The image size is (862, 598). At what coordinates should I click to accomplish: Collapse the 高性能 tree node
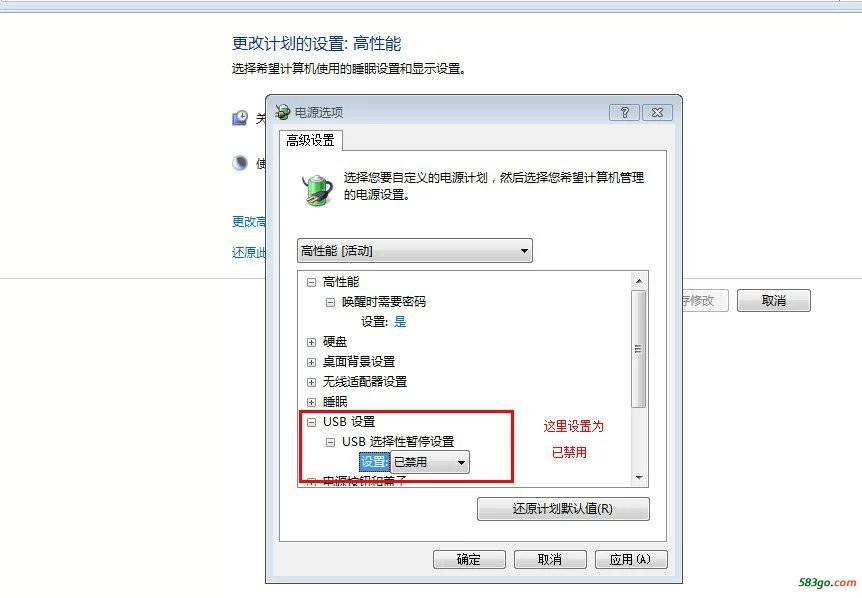[311, 283]
